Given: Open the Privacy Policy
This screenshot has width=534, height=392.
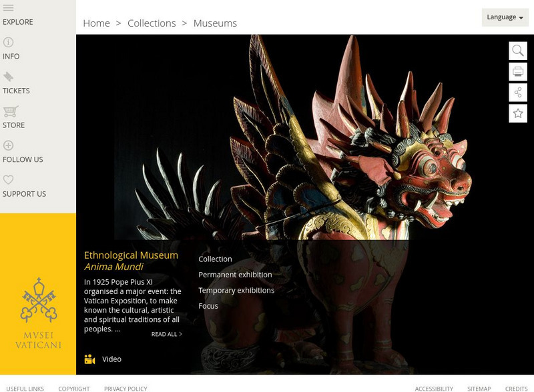Looking at the screenshot, I should [126, 388].
